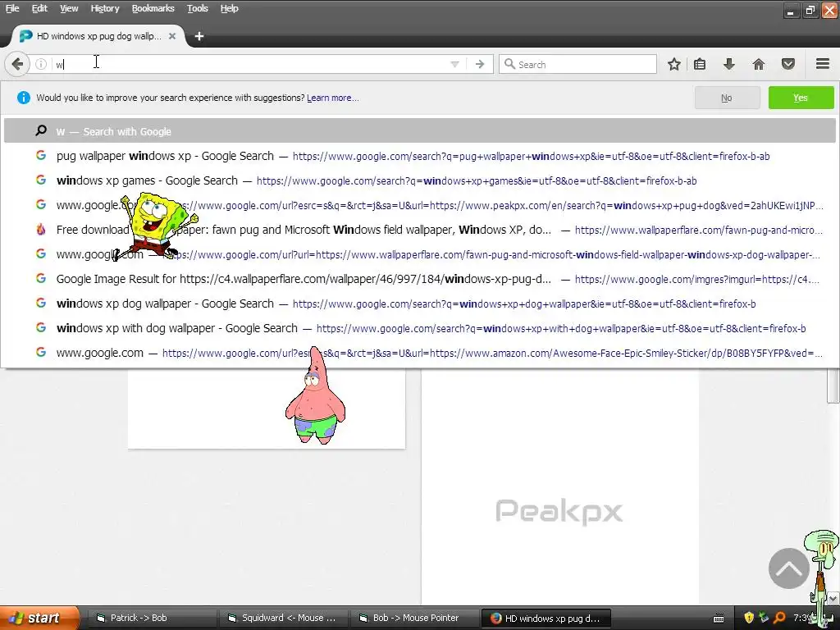Open the Bookmarks menu
The width and height of the screenshot is (840, 630).
pyautogui.click(x=153, y=8)
